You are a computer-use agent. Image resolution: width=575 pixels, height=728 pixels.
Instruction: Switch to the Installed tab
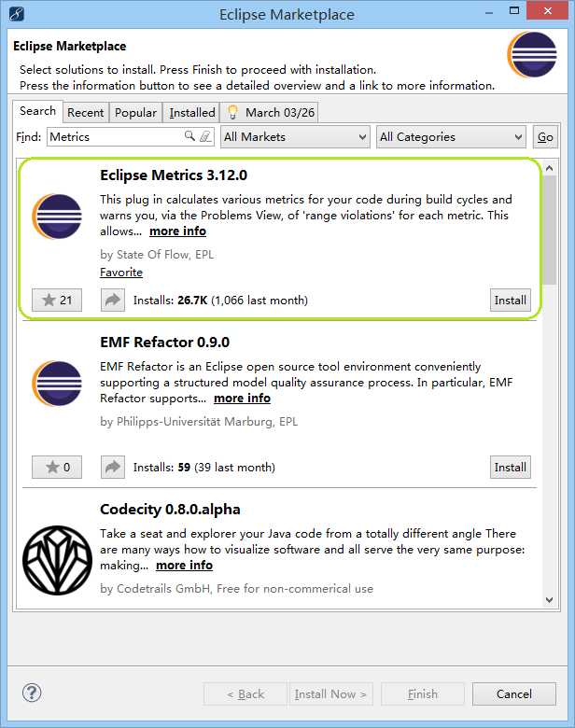click(191, 112)
